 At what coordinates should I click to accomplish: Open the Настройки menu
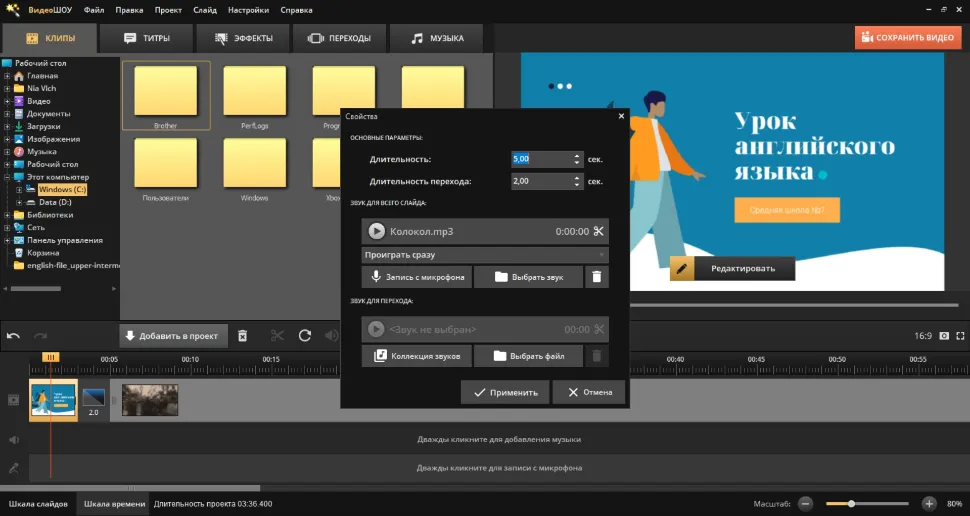click(248, 10)
